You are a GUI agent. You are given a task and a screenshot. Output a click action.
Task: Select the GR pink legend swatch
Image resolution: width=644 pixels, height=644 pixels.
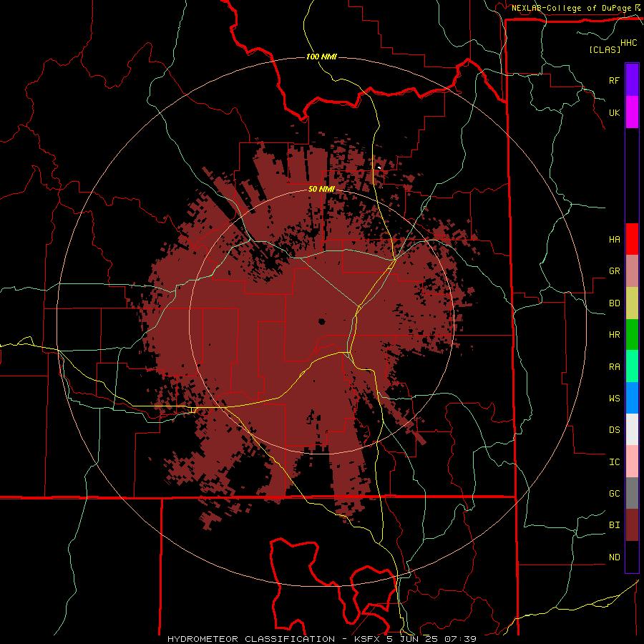632,271
